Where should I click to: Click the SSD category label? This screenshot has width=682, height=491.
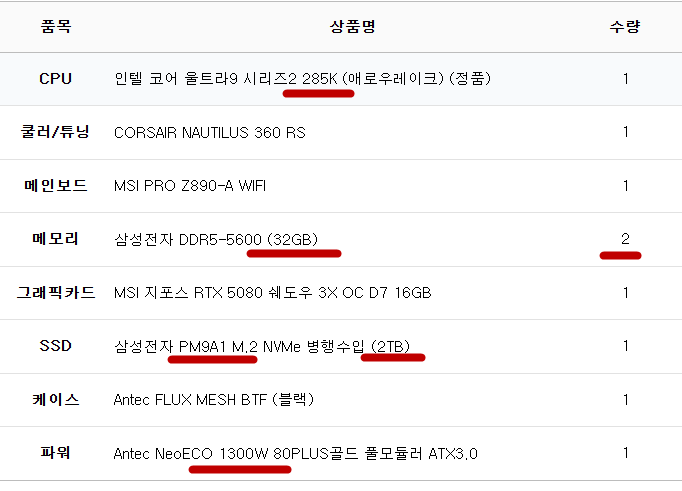point(56,346)
